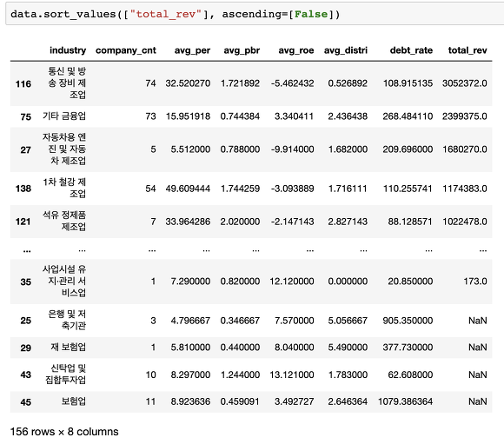The image size is (504, 444).
Task: Click the industry cell "기타 금융업"
Action: tap(64, 116)
